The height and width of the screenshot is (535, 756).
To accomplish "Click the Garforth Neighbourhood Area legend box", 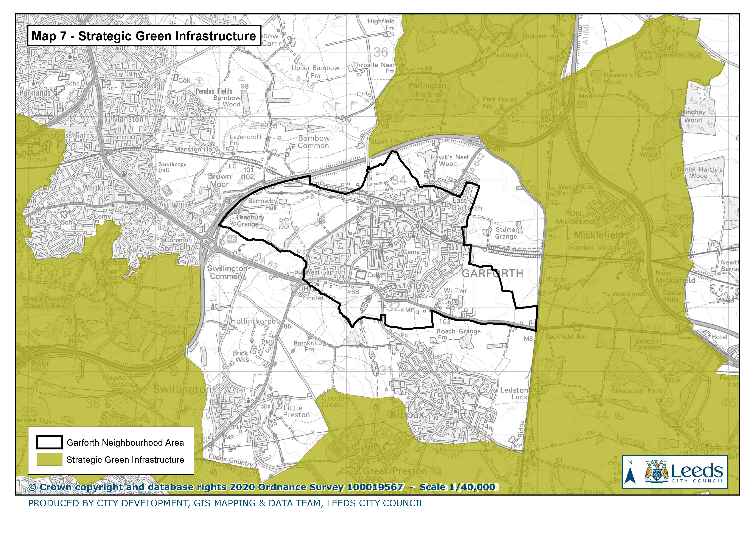I will (49, 443).
